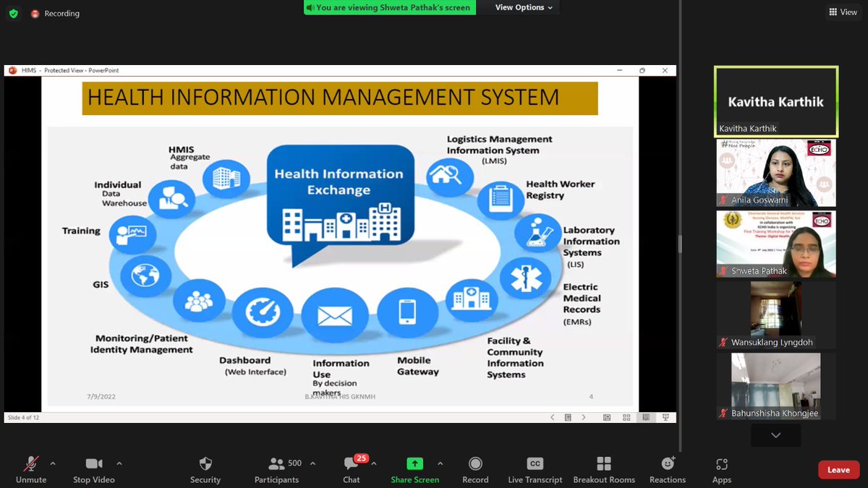Open Chat panel with 25 unread
Screen dimensions: 868x488
352,470
